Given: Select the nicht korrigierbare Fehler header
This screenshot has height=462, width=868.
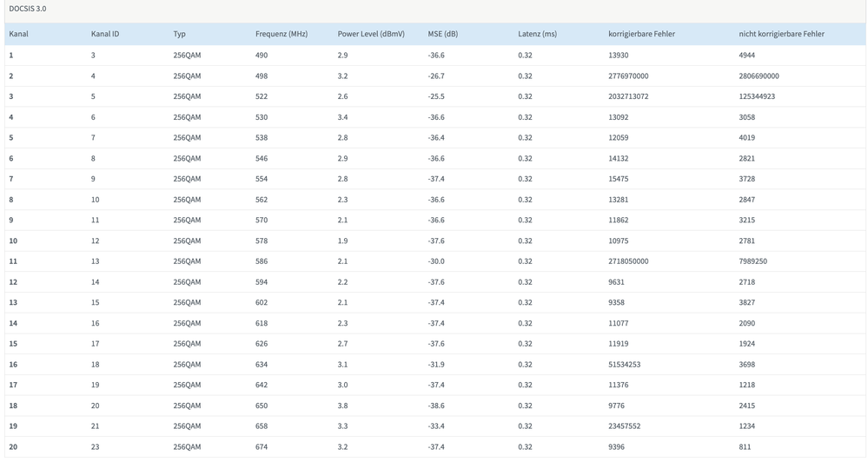Looking at the screenshot, I should point(781,34).
